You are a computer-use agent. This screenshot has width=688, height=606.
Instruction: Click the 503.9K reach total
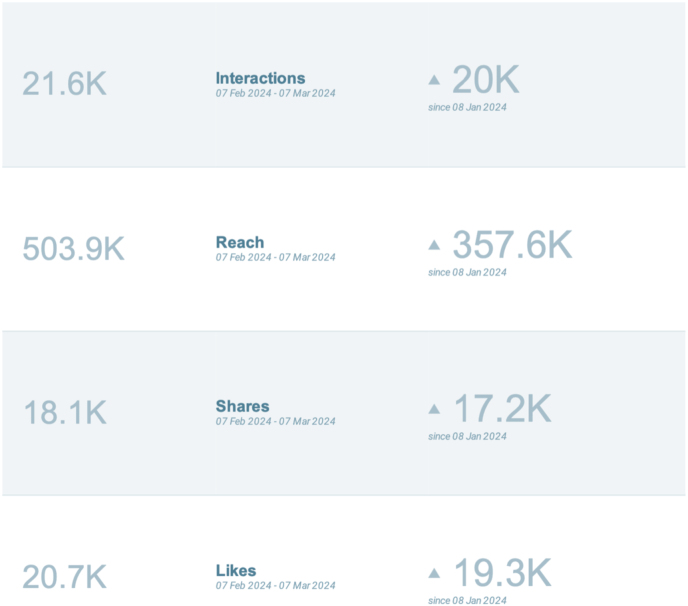[73, 248]
